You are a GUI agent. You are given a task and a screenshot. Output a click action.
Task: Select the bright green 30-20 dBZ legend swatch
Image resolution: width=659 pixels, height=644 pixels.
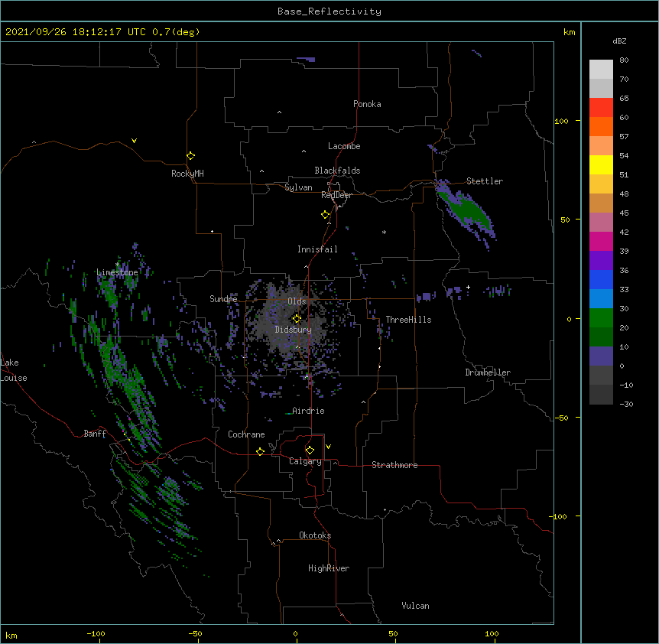(601, 318)
